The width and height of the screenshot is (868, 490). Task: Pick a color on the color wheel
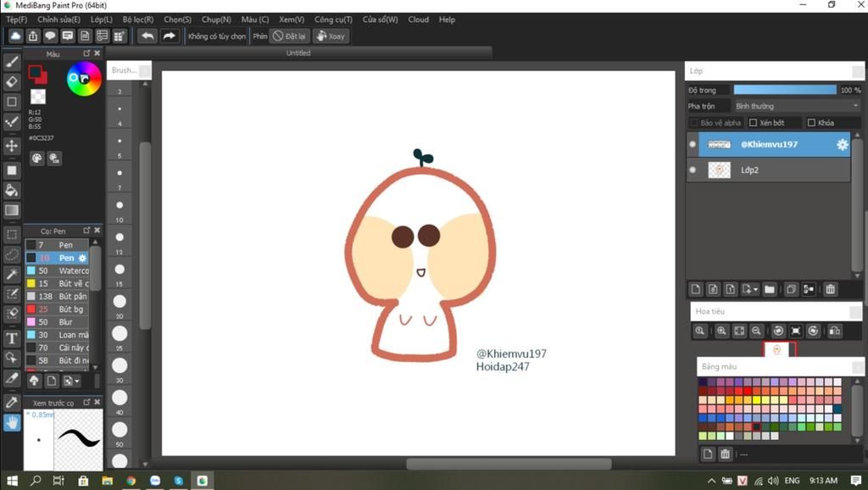[x=84, y=79]
